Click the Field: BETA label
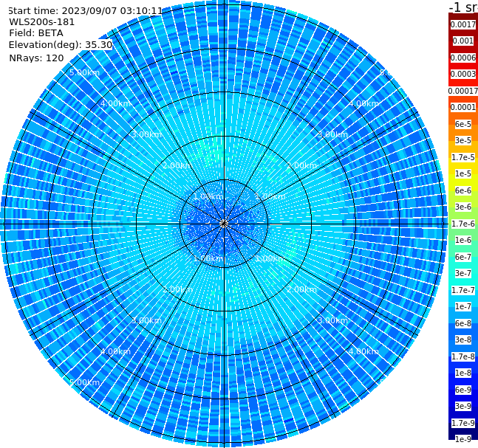The width and height of the screenshot is (478, 448). coord(36,33)
